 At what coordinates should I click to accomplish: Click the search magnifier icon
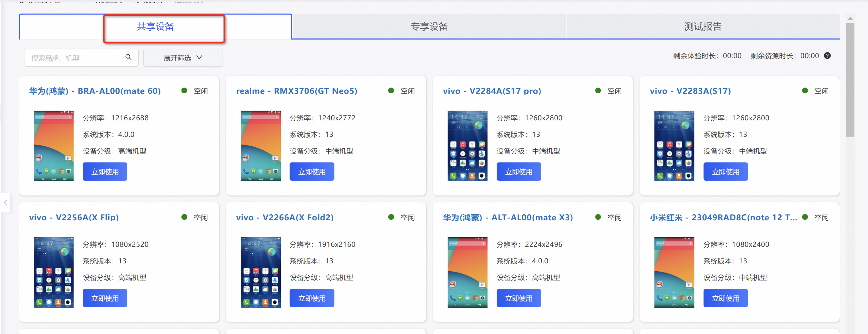tap(128, 57)
